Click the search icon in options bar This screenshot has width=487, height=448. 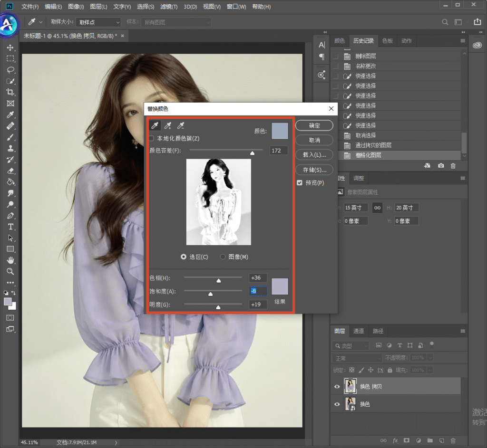click(x=445, y=22)
